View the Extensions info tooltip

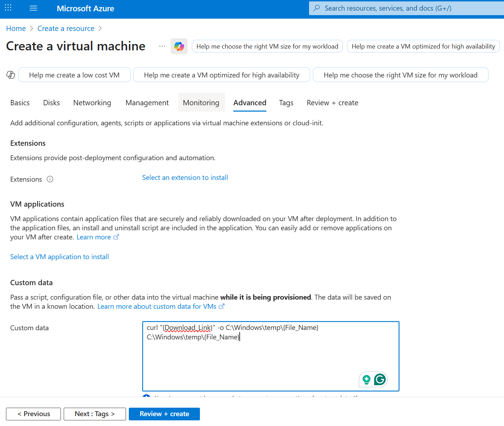50,179
